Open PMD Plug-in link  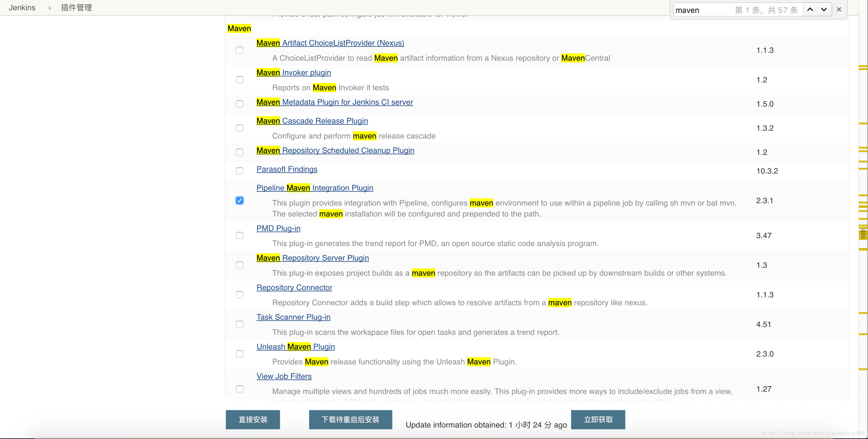(x=278, y=228)
